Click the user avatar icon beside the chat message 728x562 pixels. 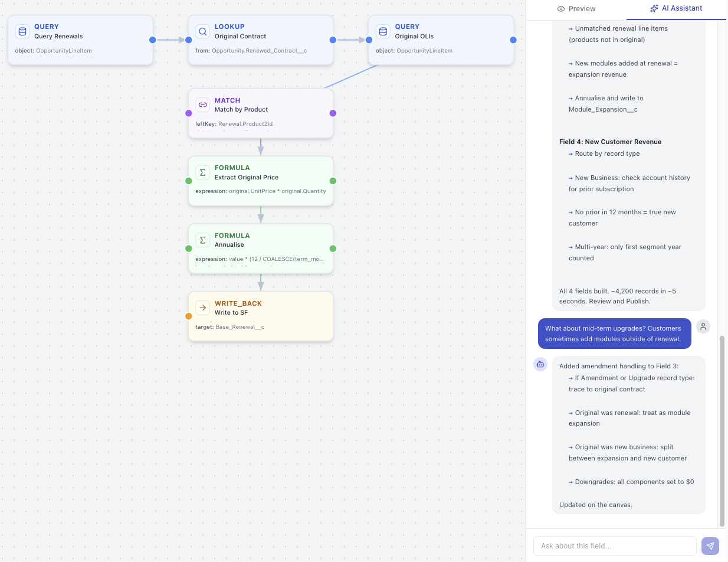coord(703,326)
